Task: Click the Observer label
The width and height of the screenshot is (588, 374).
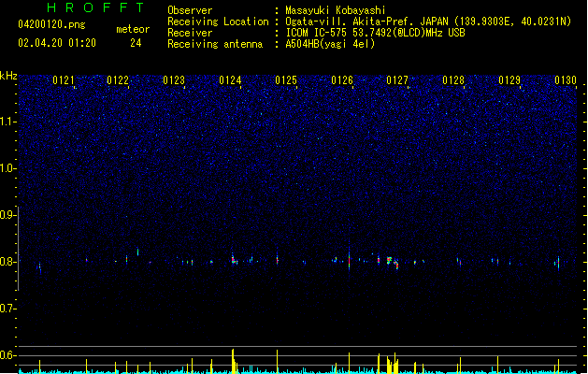Action: (x=190, y=10)
